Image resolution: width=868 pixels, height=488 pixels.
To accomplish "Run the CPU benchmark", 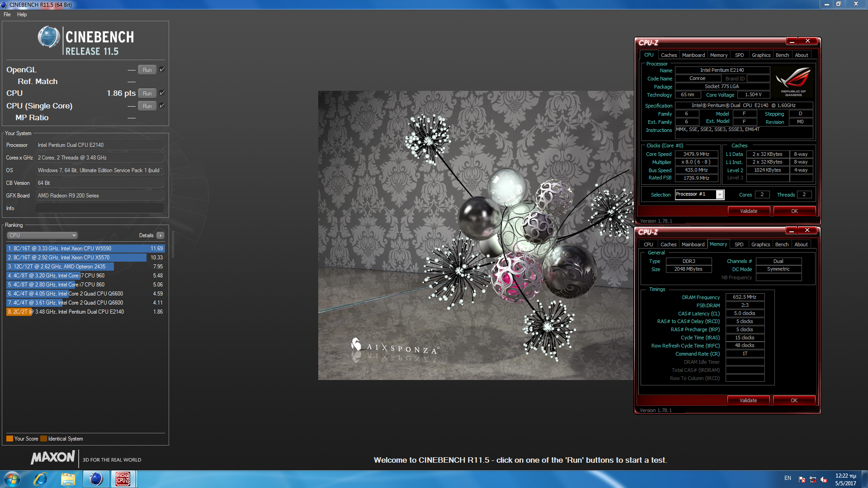I will 147,93.
